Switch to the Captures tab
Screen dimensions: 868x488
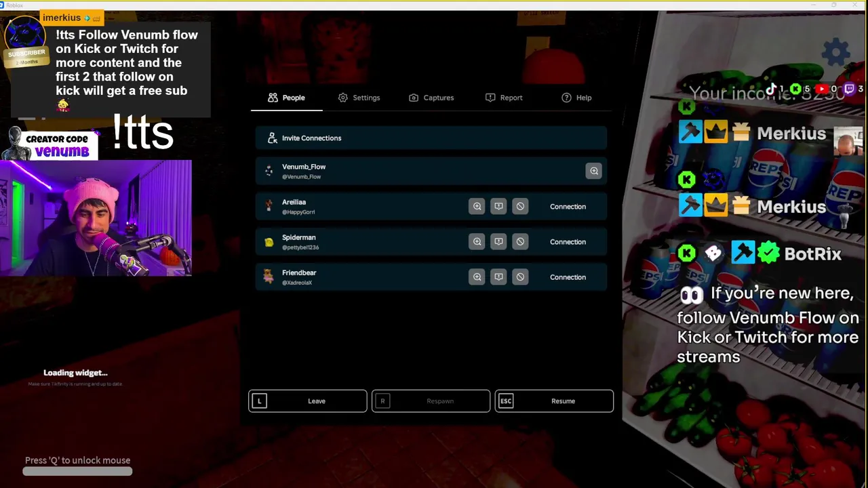(431, 98)
